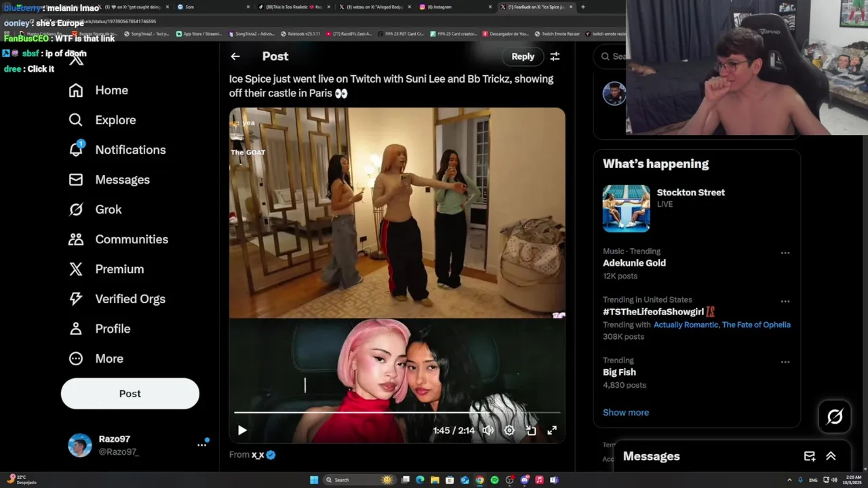Open Messages from the sidebar
868x488 pixels.
[109, 180]
